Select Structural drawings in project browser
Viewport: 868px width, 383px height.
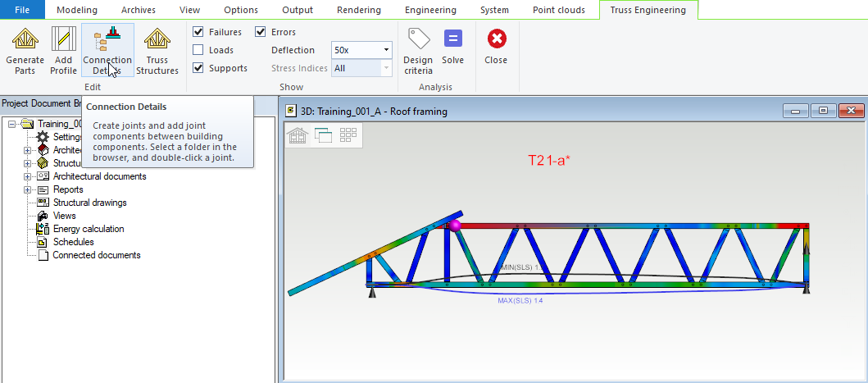(89, 203)
